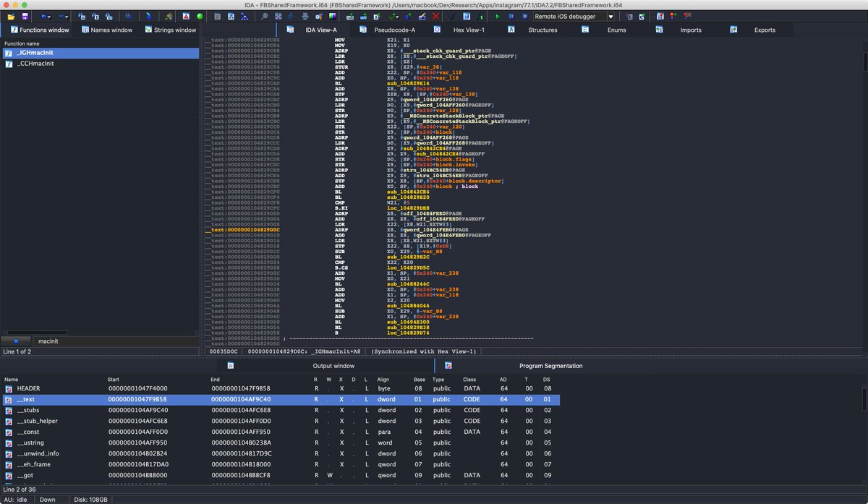Sort segments by the Start column header
This screenshot has width=868, height=504.
pos(114,379)
